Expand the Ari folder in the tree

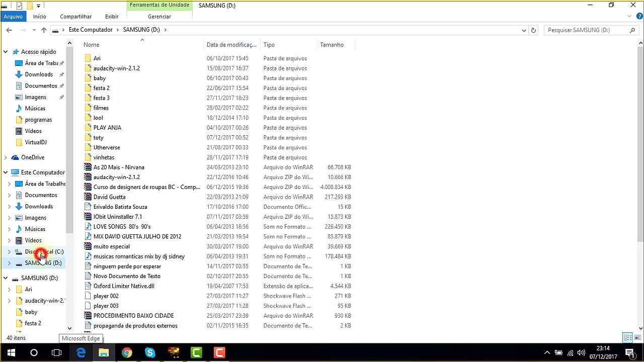click(x=9, y=290)
